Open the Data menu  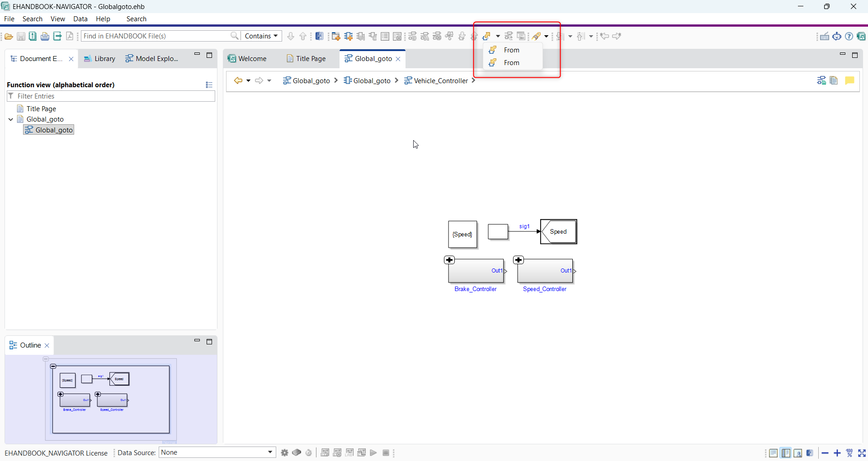point(80,19)
